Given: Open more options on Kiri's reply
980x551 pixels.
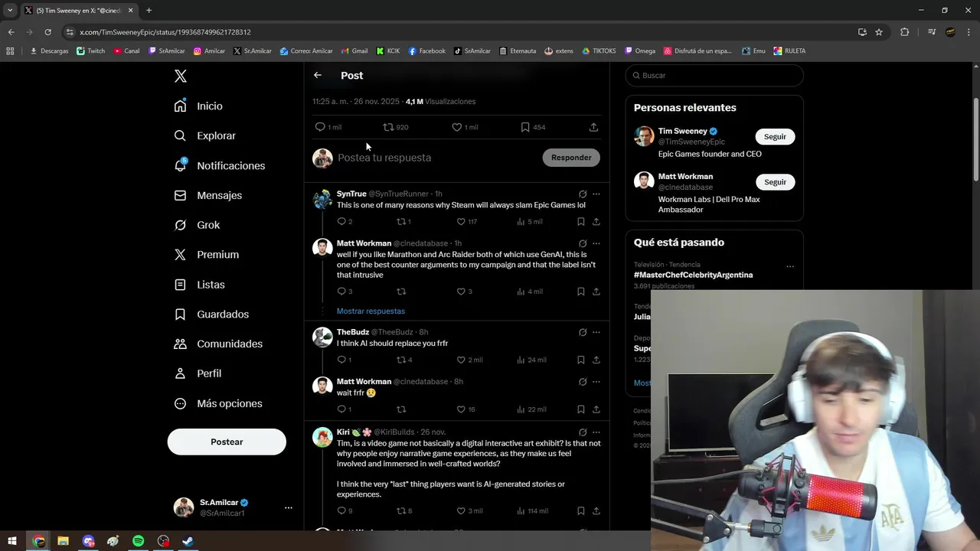Looking at the screenshot, I should [x=596, y=432].
